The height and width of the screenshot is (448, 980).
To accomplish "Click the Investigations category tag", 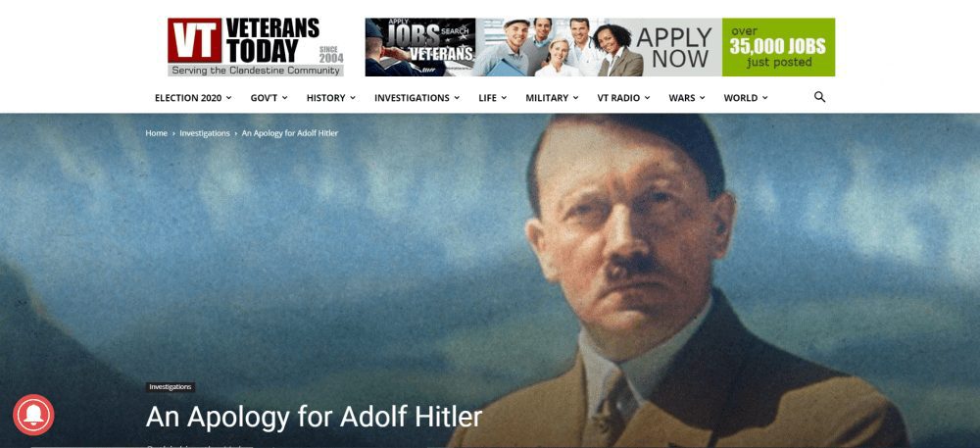I will pos(171,387).
